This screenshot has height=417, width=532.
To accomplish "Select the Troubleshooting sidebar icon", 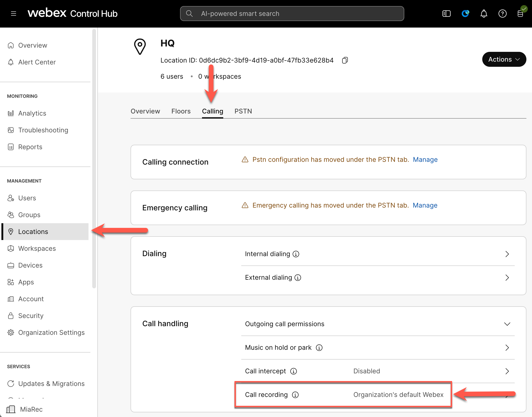I will (x=11, y=130).
